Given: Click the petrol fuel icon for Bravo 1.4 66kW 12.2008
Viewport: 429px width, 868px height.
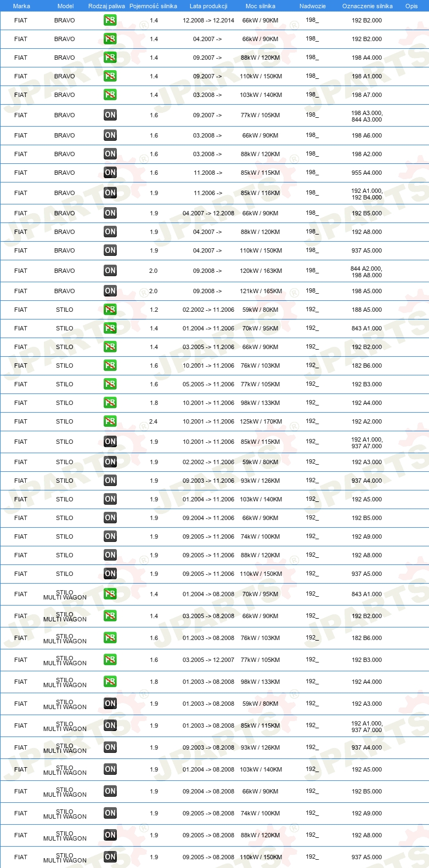Looking at the screenshot, I should (x=110, y=20).
